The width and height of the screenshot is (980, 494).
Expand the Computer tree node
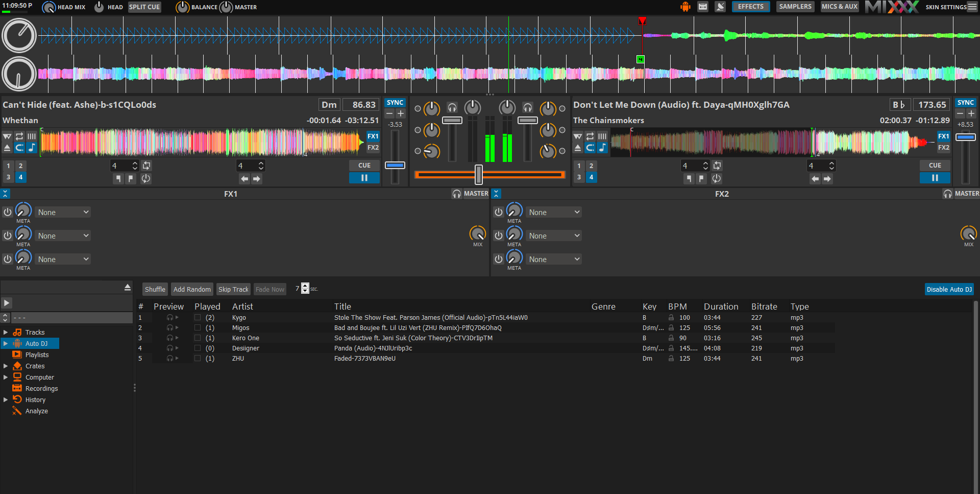pos(6,377)
